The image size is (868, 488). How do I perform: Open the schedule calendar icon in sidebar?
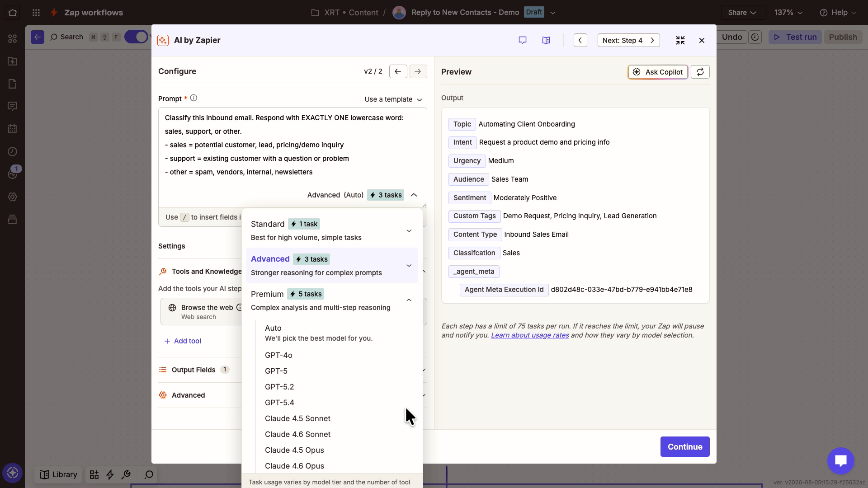point(13,129)
